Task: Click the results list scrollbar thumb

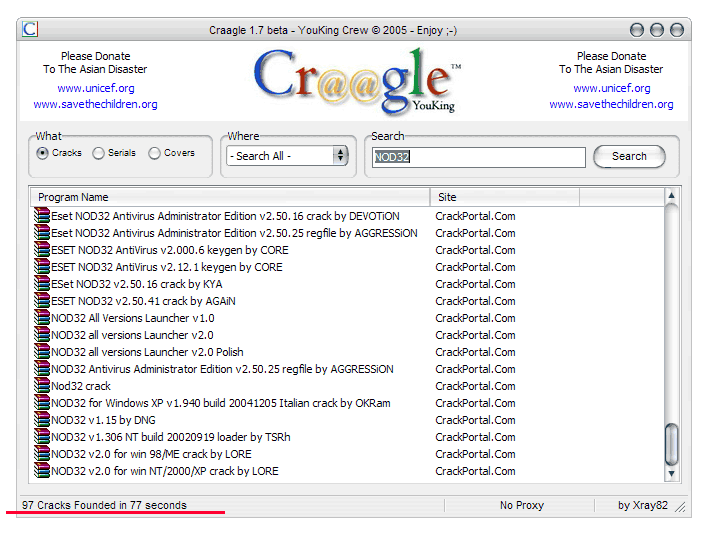Action: [x=671, y=444]
